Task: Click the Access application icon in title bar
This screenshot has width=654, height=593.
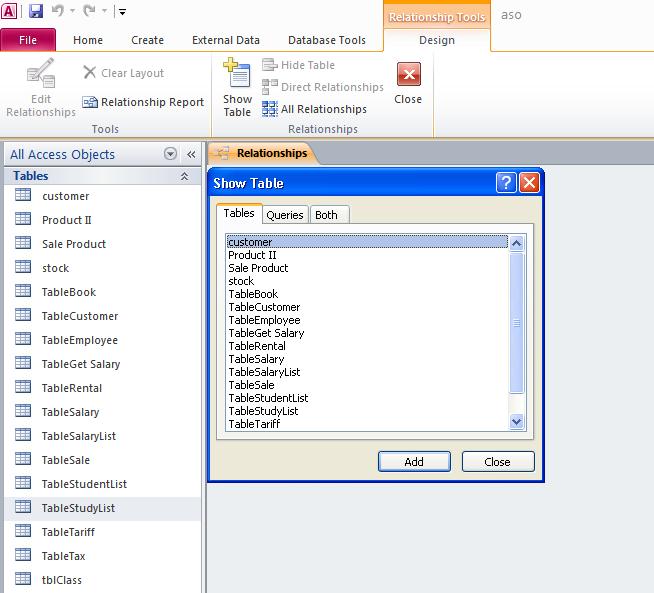Action: click(9, 11)
